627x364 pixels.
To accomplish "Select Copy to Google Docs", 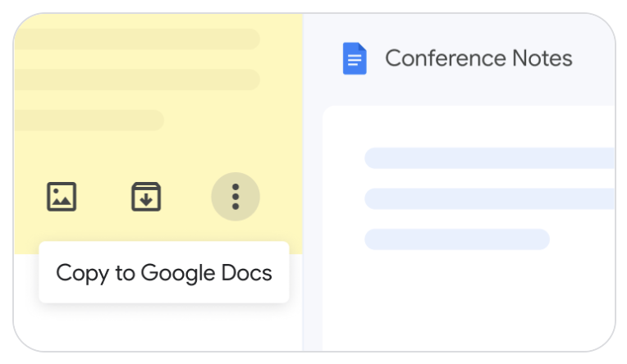I will (164, 273).
